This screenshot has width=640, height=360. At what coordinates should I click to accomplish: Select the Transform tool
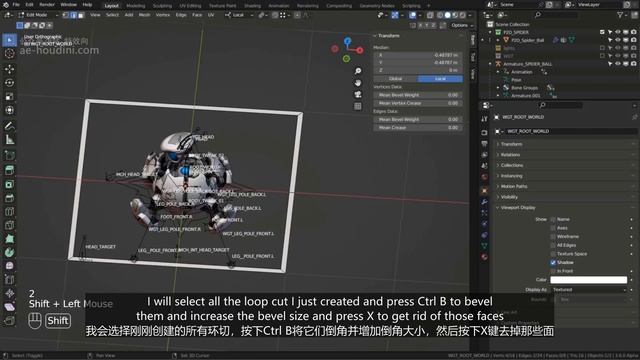(x=9, y=110)
